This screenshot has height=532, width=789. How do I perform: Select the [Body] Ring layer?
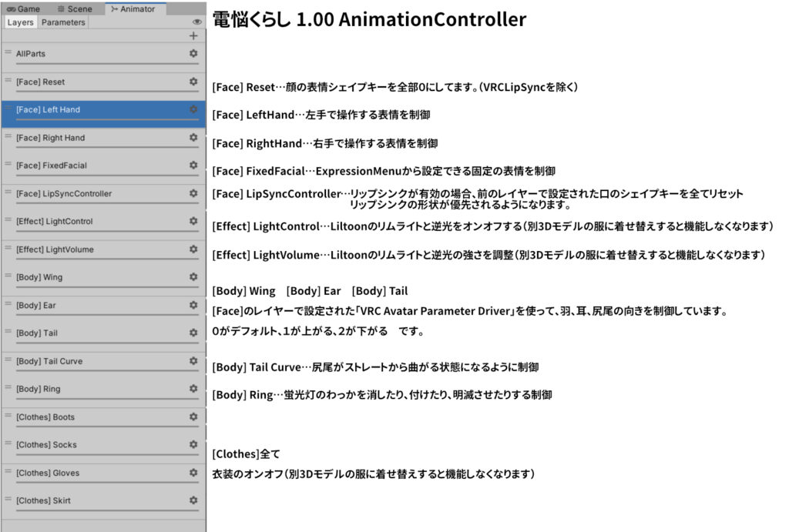point(103,392)
